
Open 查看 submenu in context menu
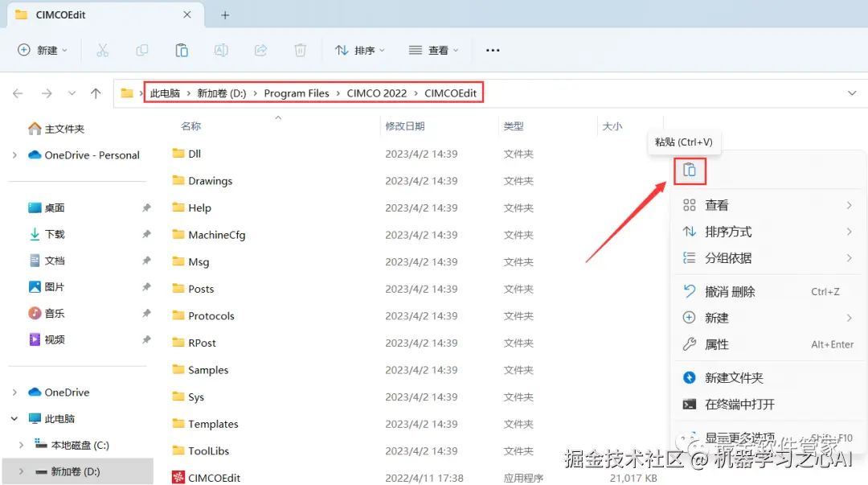tap(768, 205)
